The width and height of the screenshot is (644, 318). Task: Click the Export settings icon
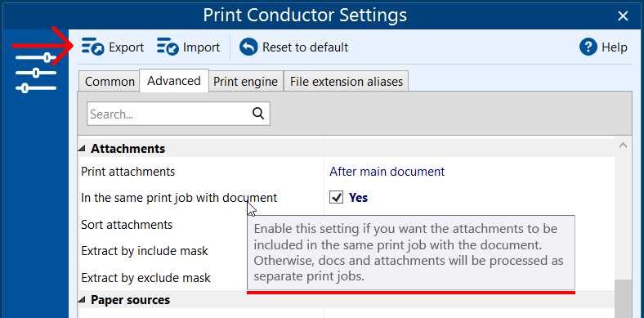tap(92, 47)
